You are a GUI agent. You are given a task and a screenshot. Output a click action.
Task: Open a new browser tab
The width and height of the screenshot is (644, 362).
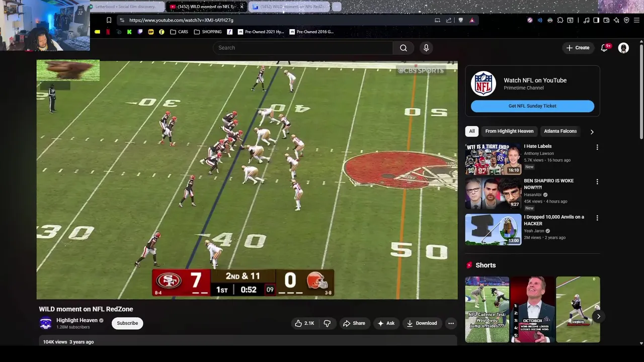click(337, 7)
